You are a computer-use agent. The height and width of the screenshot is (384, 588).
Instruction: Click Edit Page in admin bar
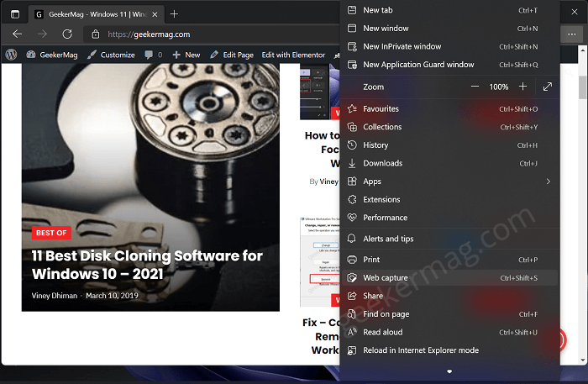232,55
